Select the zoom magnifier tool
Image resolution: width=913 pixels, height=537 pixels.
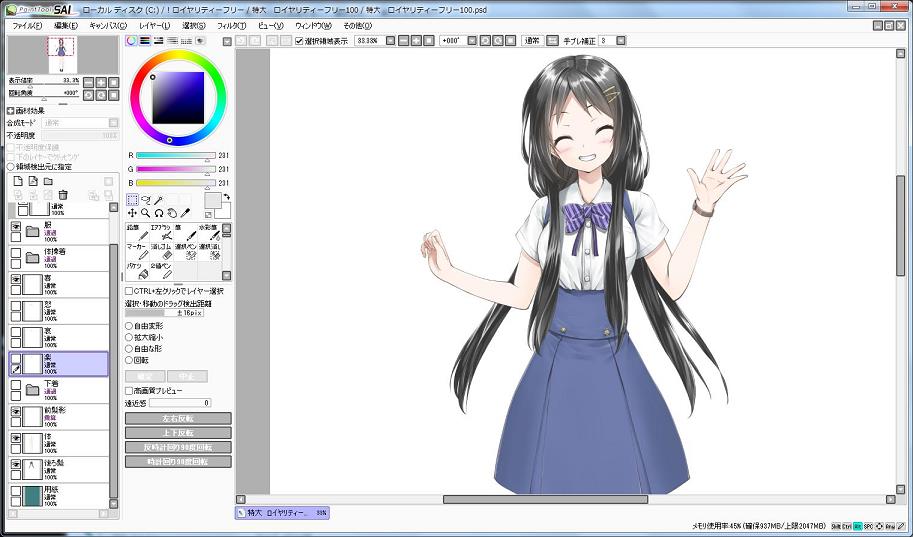point(145,213)
